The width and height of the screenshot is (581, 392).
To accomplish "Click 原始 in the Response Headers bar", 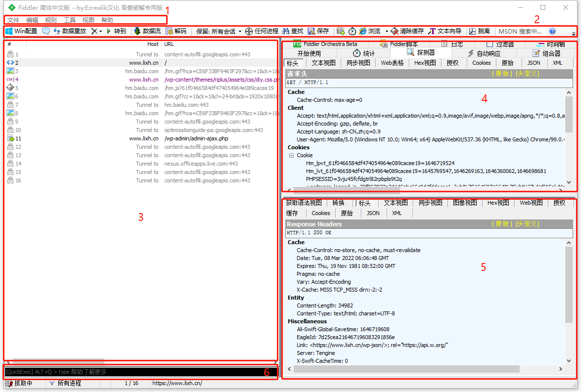I will pyautogui.click(x=501, y=223).
